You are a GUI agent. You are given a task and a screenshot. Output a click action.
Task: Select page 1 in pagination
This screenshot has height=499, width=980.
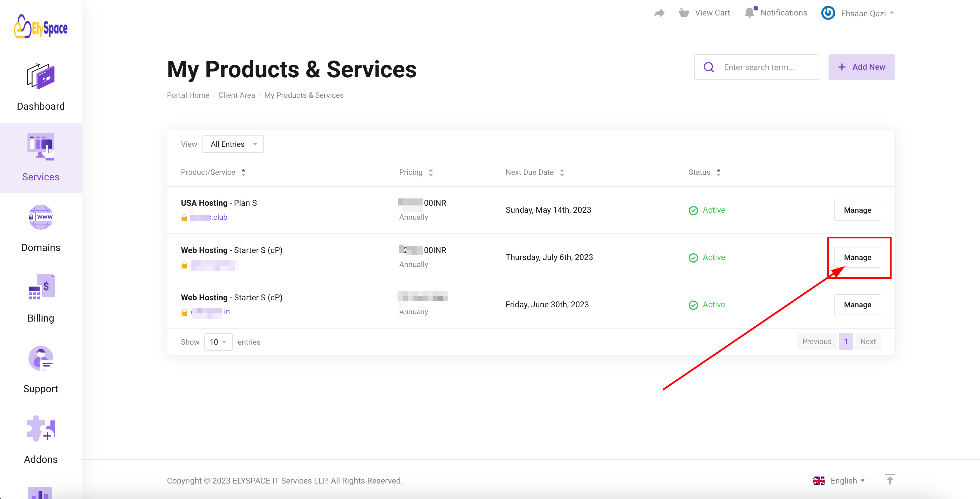click(846, 341)
